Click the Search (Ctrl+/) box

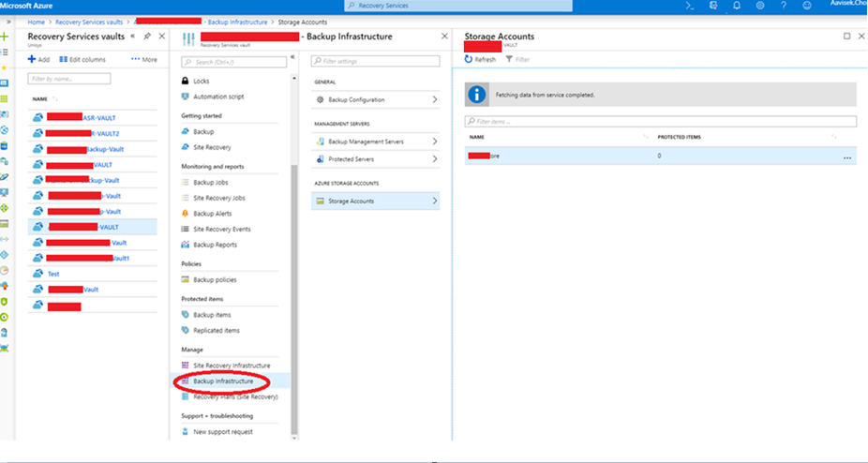[x=234, y=62]
